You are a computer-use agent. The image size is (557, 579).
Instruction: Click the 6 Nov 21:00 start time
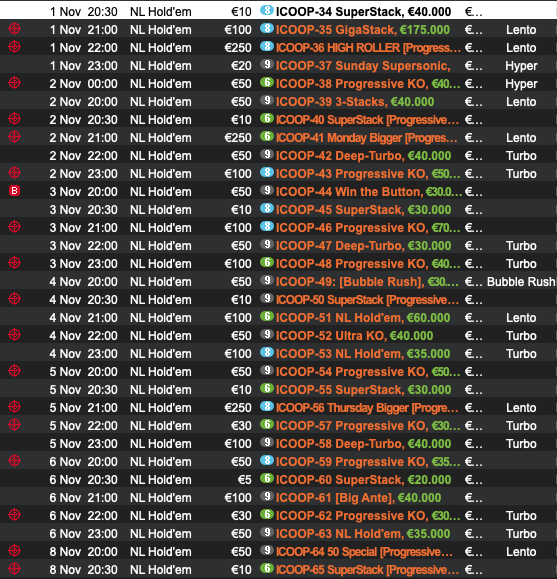pyautogui.click(x=83, y=498)
